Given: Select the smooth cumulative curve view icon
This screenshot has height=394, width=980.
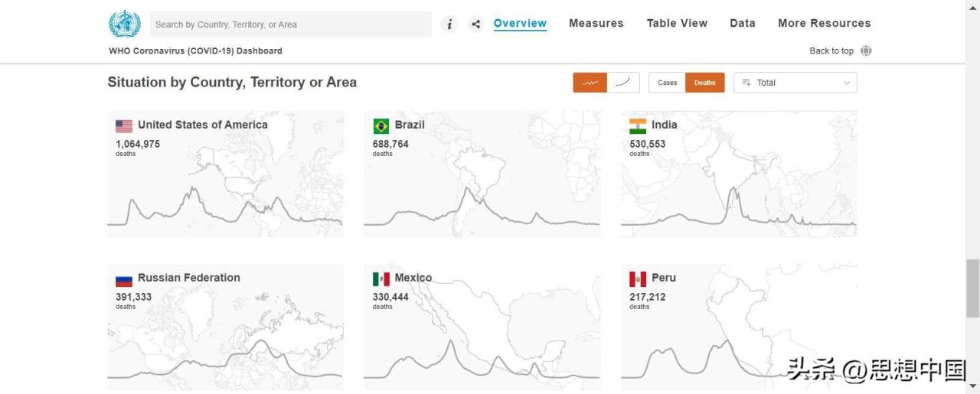Looking at the screenshot, I should coord(623,83).
